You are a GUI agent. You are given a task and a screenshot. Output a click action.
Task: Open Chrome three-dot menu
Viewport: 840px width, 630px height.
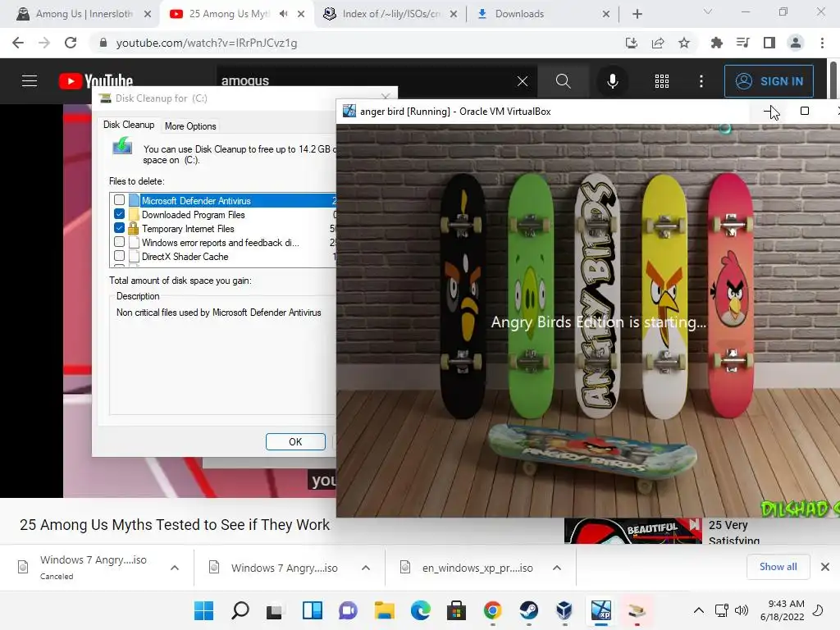822,43
